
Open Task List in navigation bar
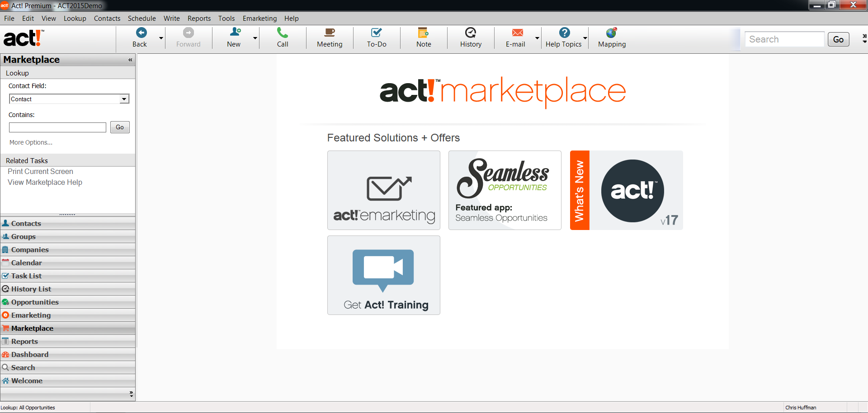click(68, 276)
